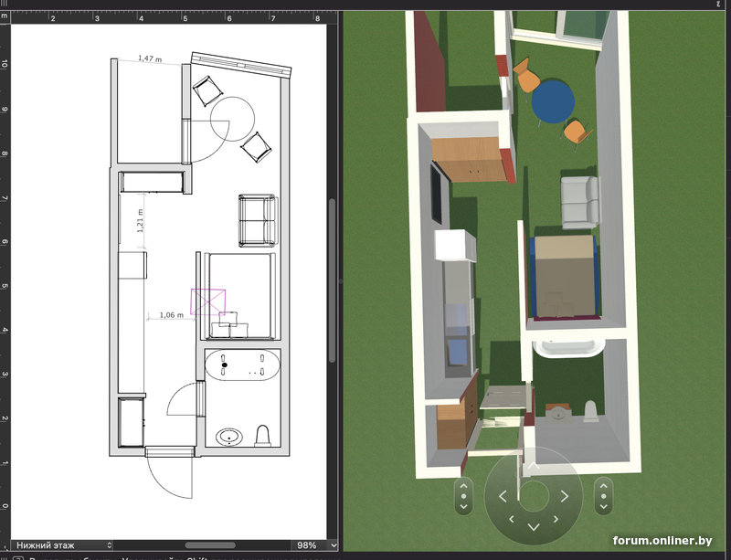Select the toilet in the 2D plan
This screenshot has width=731, height=560.
(262, 436)
